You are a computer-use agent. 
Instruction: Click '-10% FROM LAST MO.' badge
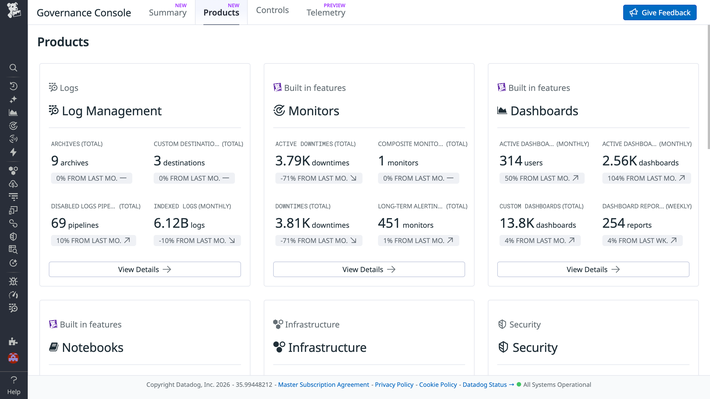pos(197,241)
